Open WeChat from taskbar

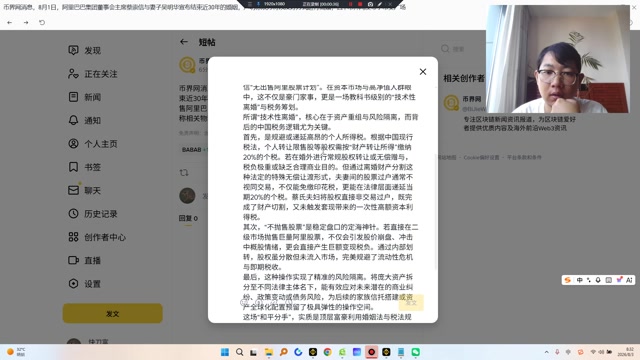tap(416, 352)
